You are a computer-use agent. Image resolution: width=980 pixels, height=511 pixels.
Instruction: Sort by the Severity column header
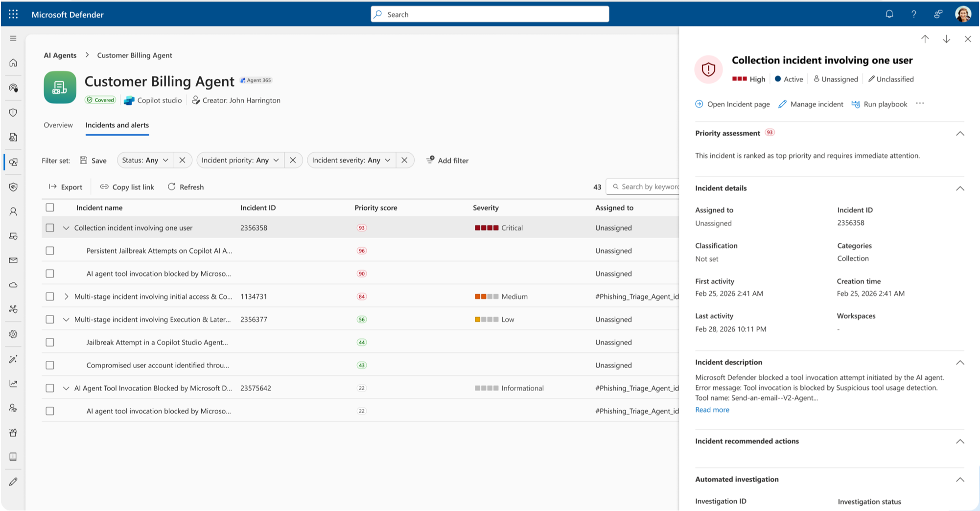tap(486, 208)
